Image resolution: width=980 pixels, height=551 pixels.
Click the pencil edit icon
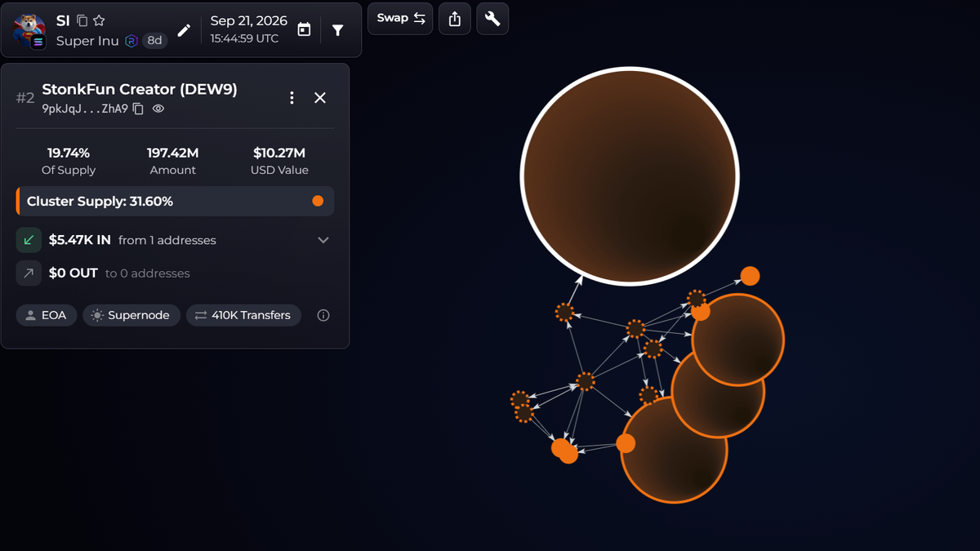click(x=184, y=30)
